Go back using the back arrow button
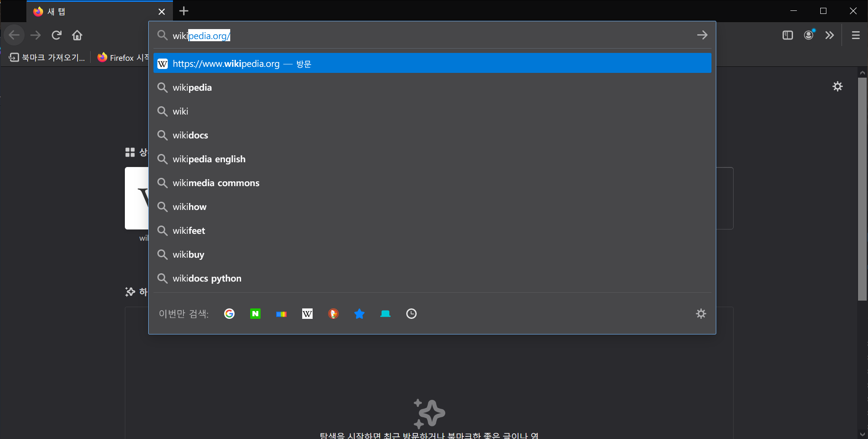Viewport: 868px width, 439px height. point(14,35)
